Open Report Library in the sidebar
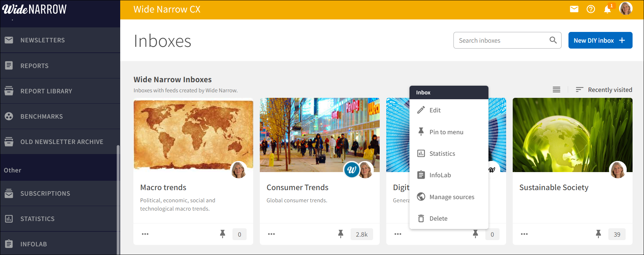 click(x=60, y=91)
